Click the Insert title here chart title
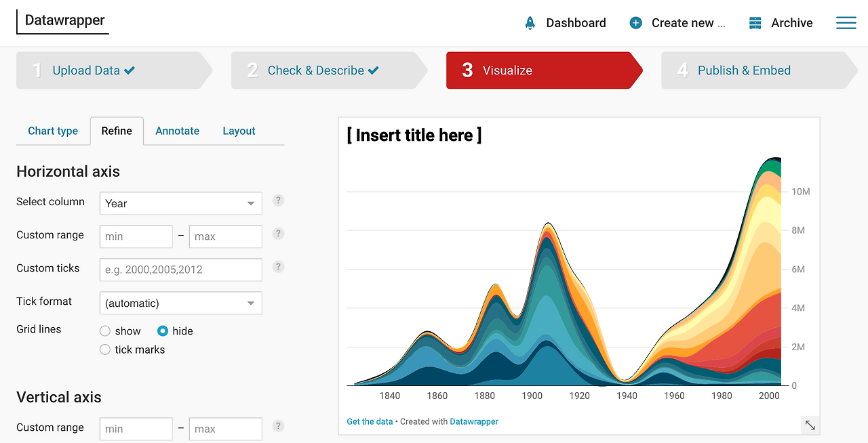The height and width of the screenshot is (443, 868). tap(414, 135)
